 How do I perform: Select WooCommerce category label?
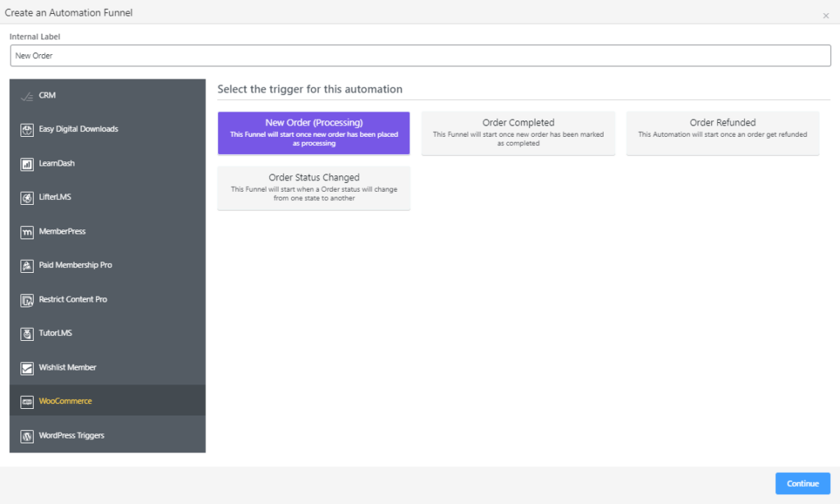pyautogui.click(x=66, y=401)
